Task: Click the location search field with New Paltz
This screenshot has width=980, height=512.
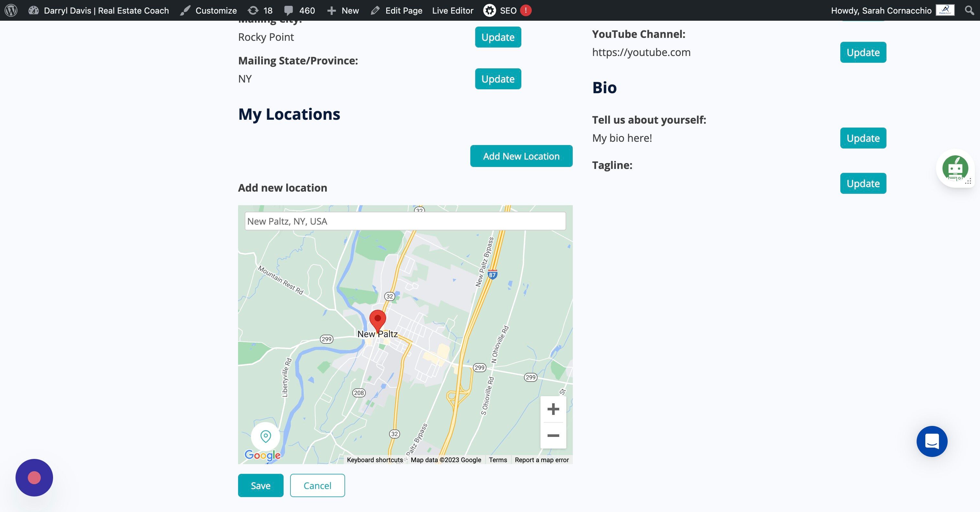Action: coord(405,221)
